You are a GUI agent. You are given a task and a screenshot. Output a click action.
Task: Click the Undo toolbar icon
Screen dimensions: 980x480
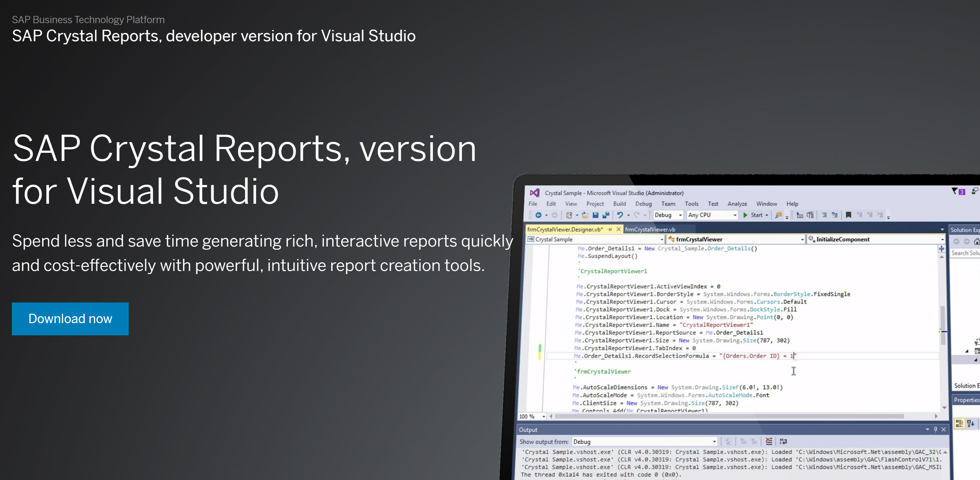pyautogui.click(x=620, y=215)
